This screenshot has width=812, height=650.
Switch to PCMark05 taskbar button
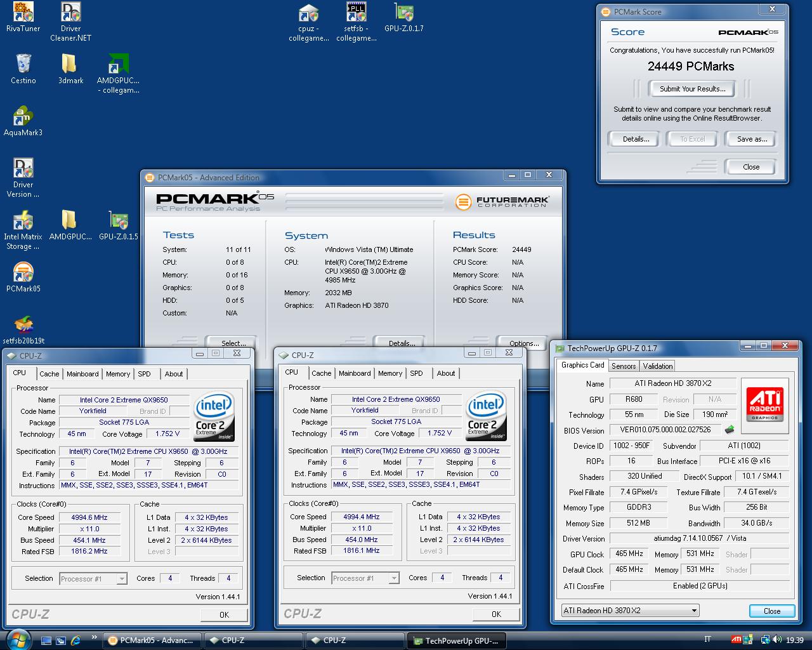coord(152,640)
